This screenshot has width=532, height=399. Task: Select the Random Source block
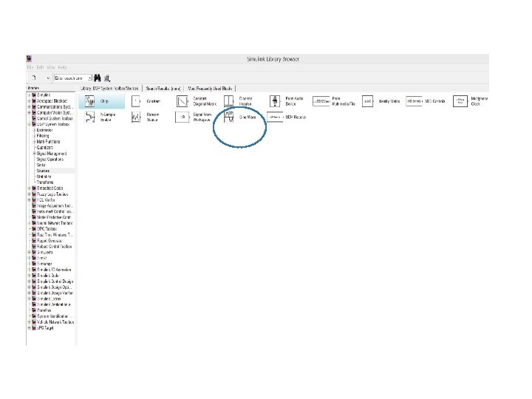(x=146, y=117)
